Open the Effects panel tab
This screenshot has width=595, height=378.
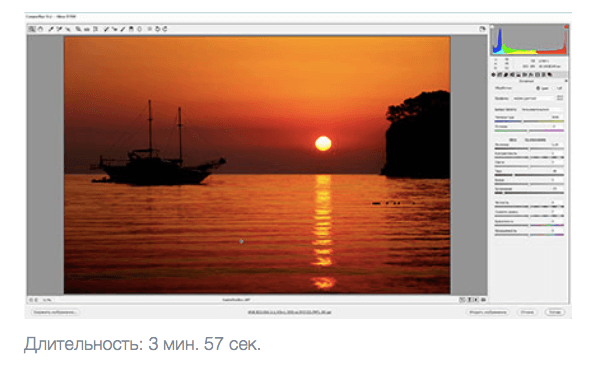(x=531, y=75)
